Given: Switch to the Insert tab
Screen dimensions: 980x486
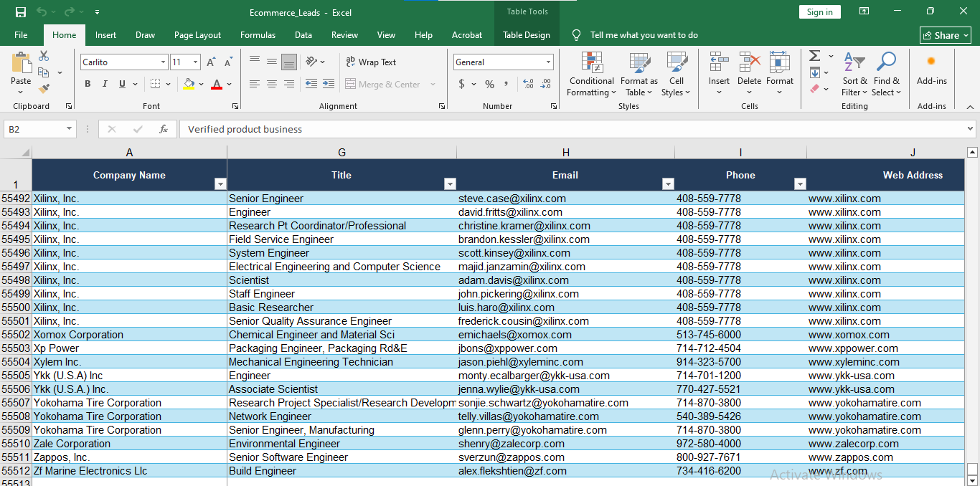Looking at the screenshot, I should coord(105,35).
